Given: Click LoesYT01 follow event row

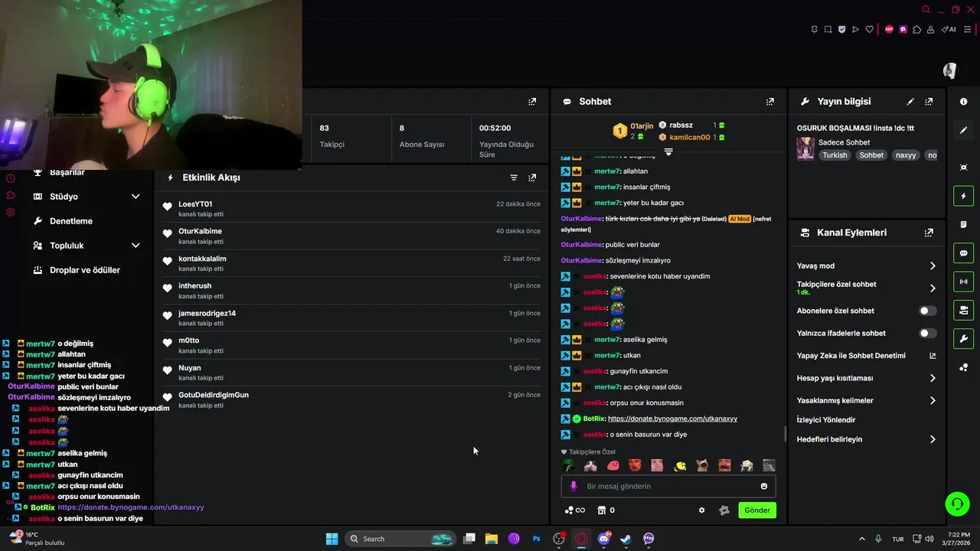Looking at the screenshot, I should coord(351,209).
